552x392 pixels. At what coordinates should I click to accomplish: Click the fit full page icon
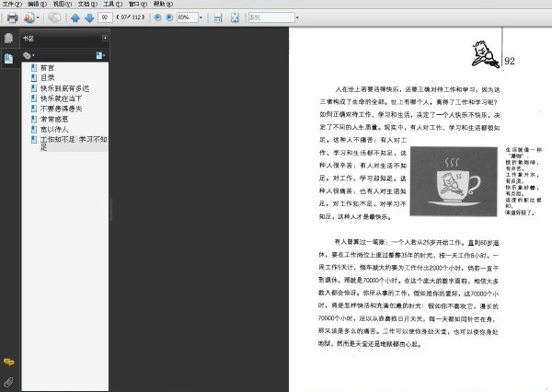coord(235,17)
